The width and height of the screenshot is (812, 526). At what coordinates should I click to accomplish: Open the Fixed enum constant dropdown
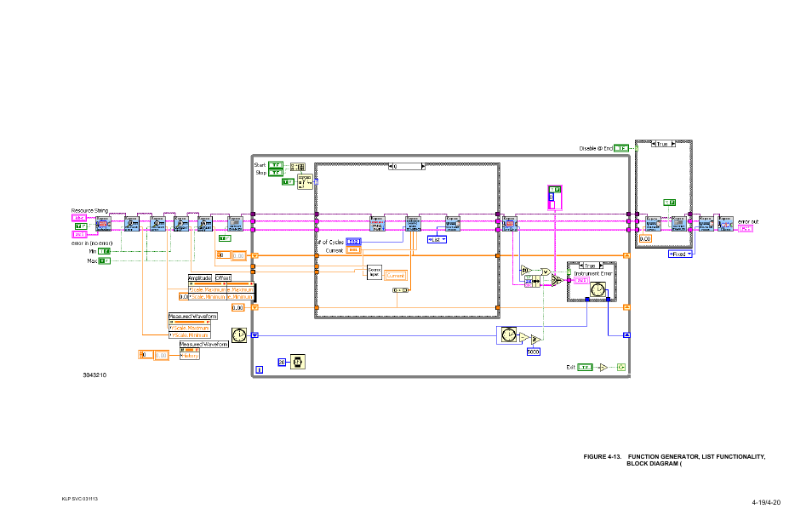[x=680, y=254]
